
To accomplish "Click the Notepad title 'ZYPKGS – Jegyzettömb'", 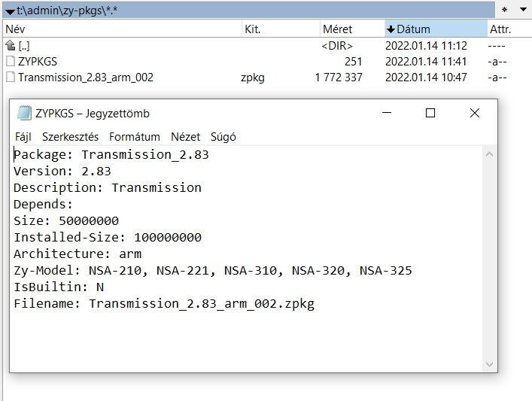I will point(93,114).
